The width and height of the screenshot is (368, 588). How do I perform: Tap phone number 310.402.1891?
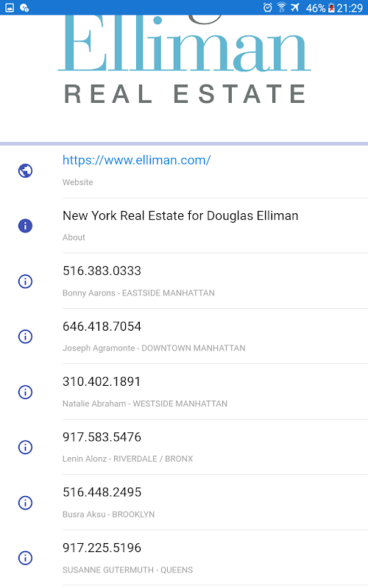[x=102, y=381]
